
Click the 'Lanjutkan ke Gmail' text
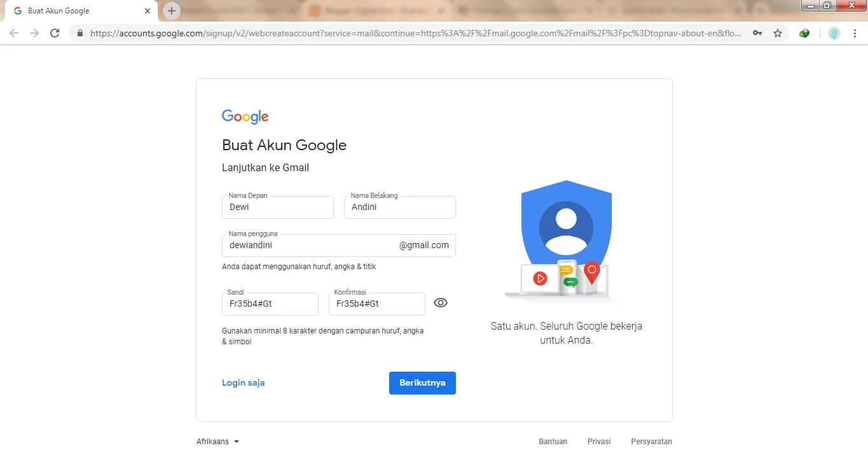(x=265, y=168)
